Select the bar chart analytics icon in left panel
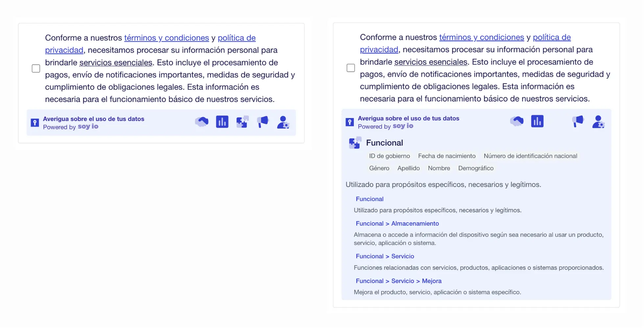 click(222, 122)
